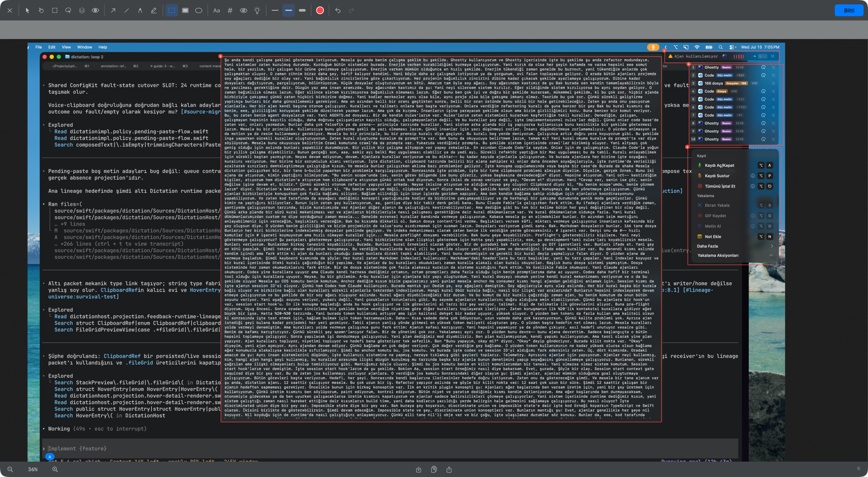Screen dimensions: 868x477
Task: Toggle Kaydı Sustur mute option
Action: pyautogui.click(x=735, y=176)
